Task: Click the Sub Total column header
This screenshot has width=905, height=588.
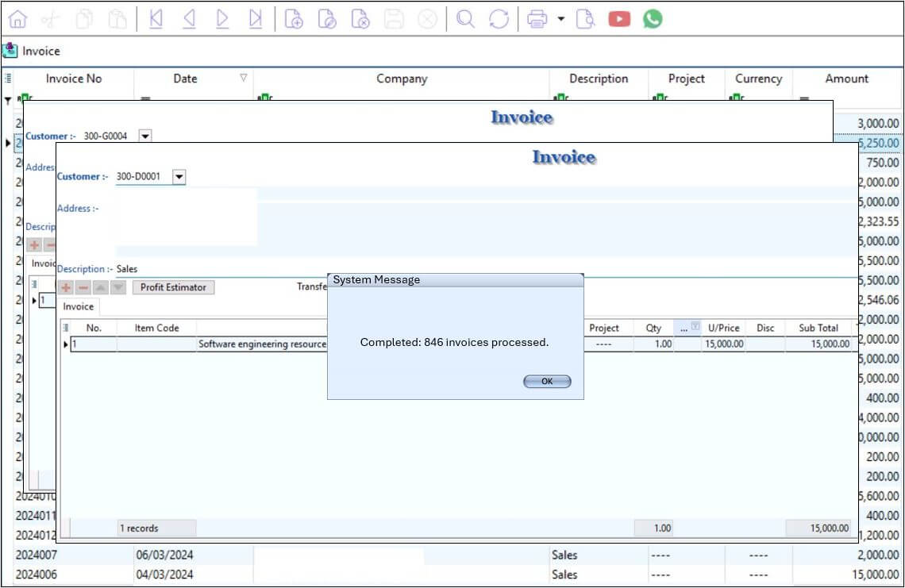Action: [x=818, y=328]
